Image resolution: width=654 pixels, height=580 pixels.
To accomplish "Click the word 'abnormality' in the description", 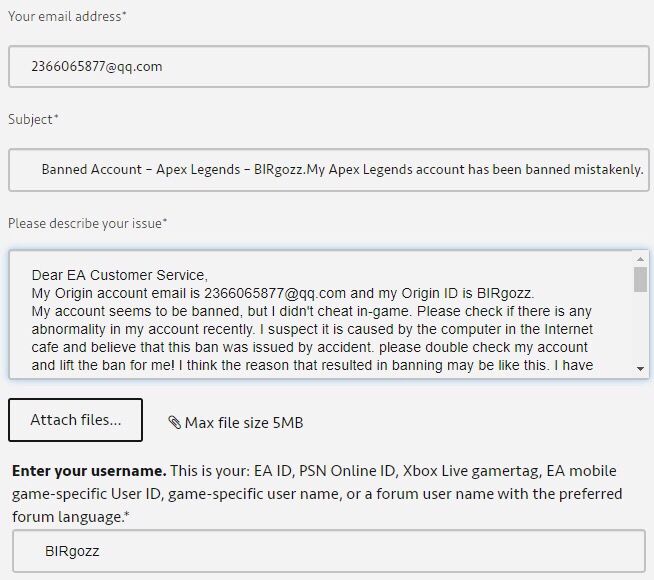I will pyautogui.click(x=68, y=329).
